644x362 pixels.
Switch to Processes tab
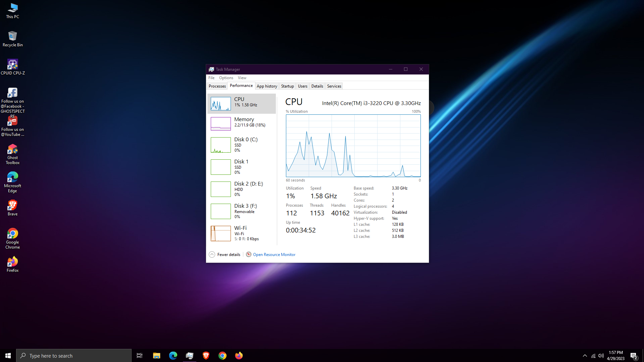tap(217, 86)
